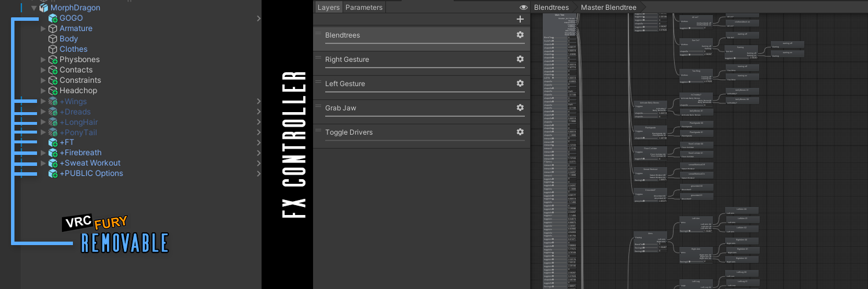Select the Clothes object in hierarchy

coord(73,49)
